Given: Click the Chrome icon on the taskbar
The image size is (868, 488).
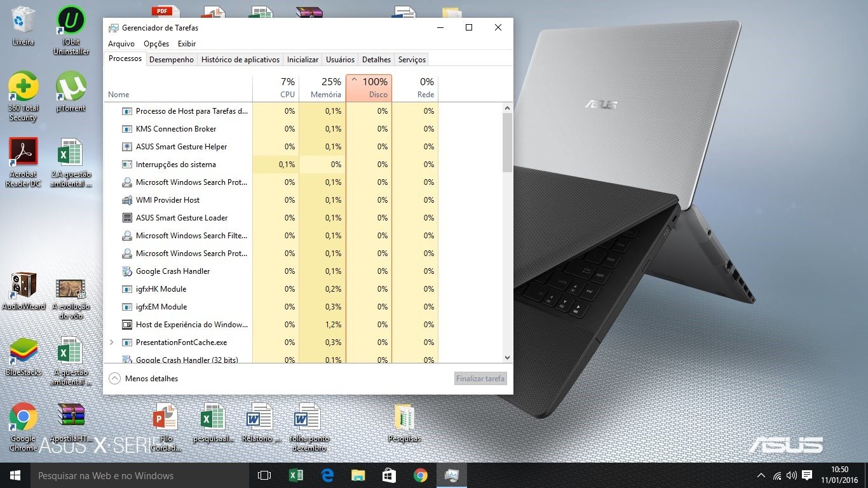Looking at the screenshot, I should coord(420,475).
